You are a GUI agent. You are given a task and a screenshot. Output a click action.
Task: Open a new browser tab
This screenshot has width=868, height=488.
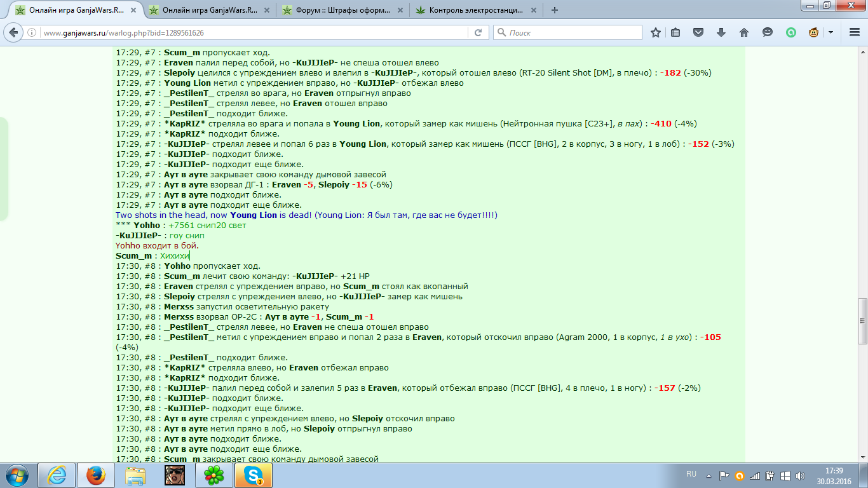[x=555, y=10]
